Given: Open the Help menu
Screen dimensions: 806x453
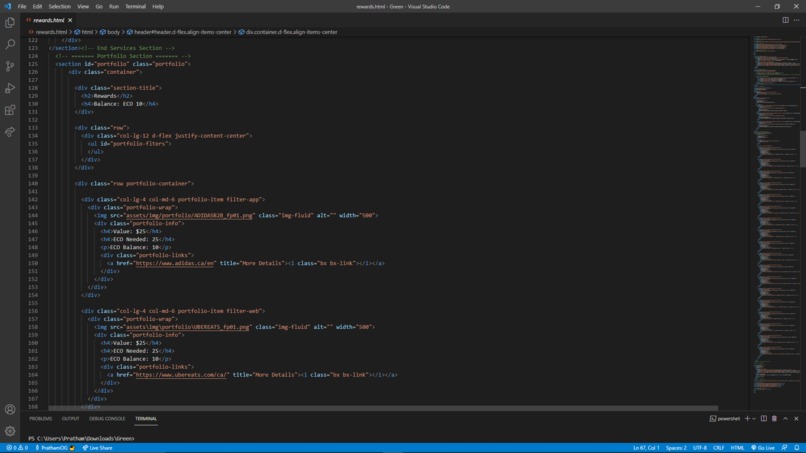Looking at the screenshot, I should point(158,7).
